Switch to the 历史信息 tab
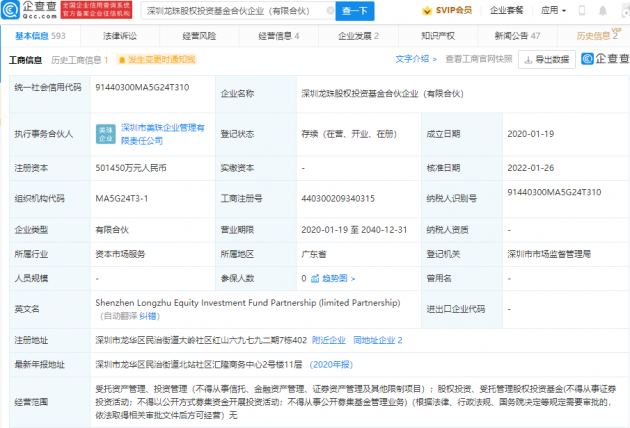The height and width of the screenshot is (428, 630). [x=597, y=36]
